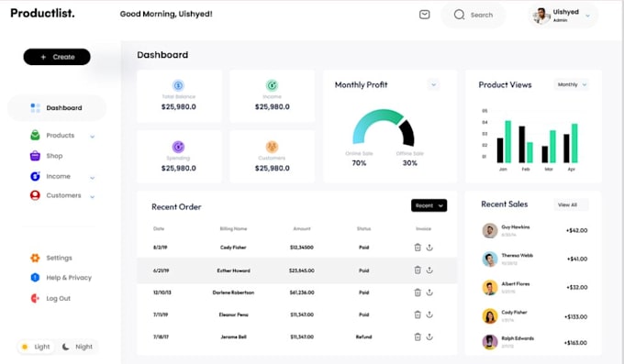Viewport: 624px width, 364px height.
Task: Open Customers in the sidebar
Action: click(63, 195)
